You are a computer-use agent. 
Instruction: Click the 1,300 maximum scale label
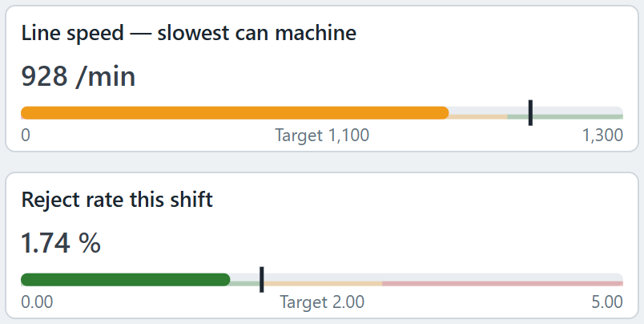click(x=602, y=136)
